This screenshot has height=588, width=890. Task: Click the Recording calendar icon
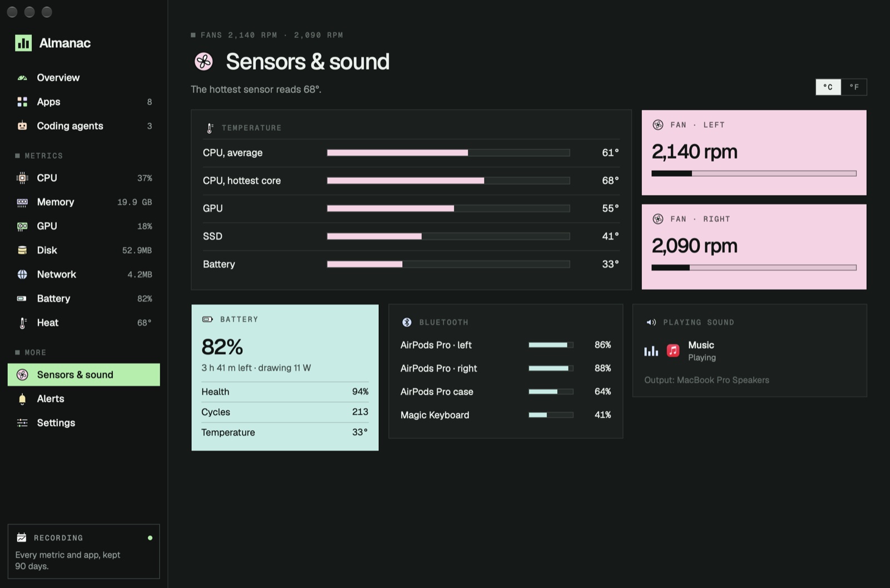pyautogui.click(x=22, y=537)
